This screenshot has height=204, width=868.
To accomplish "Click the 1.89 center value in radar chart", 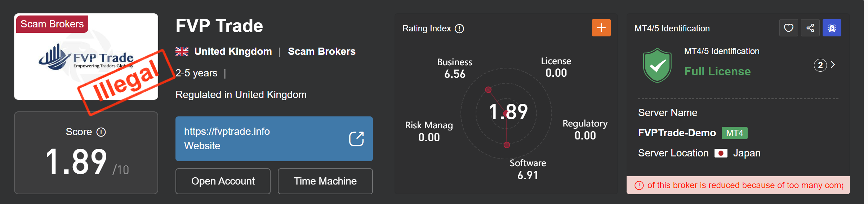I will pos(508,112).
